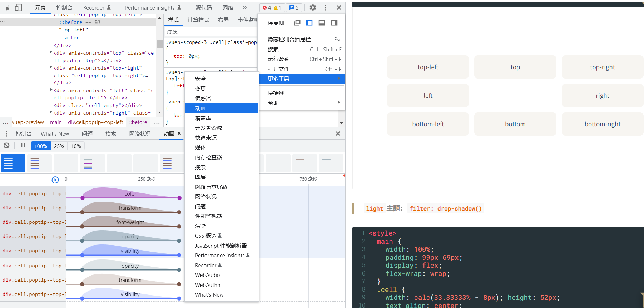Dock DevTools to the bottom

tap(322, 23)
